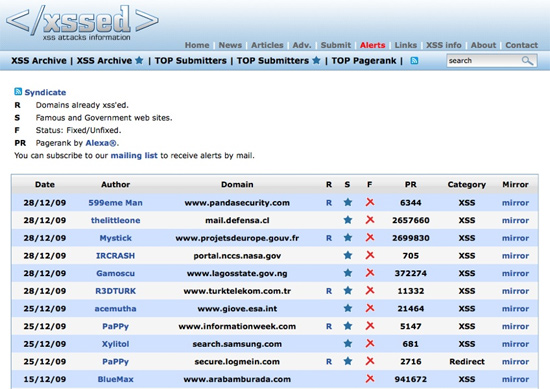Open author Mystick profile
This screenshot has width=550, height=389.
tap(115, 238)
